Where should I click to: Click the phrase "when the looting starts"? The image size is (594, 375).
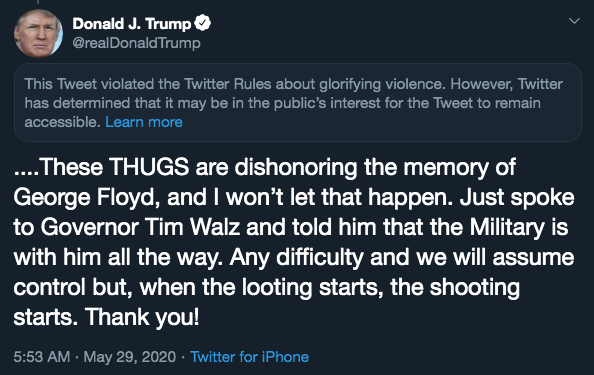coord(259,288)
